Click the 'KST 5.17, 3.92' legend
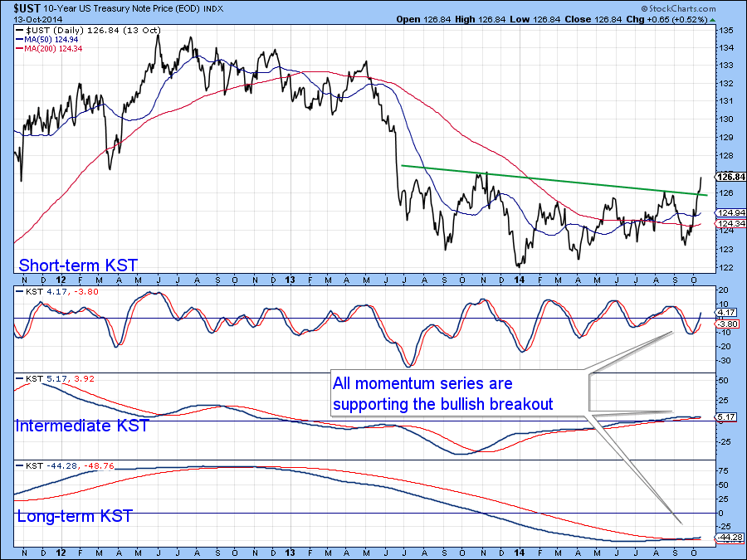 click(x=56, y=378)
